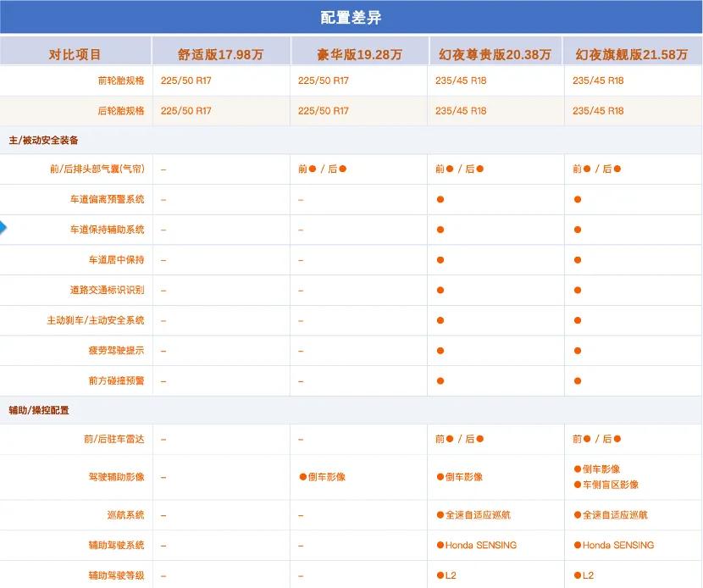Select the 幻夜旗舰版21.58万 column header
This screenshot has height=588, width=703.
[633, 52]
